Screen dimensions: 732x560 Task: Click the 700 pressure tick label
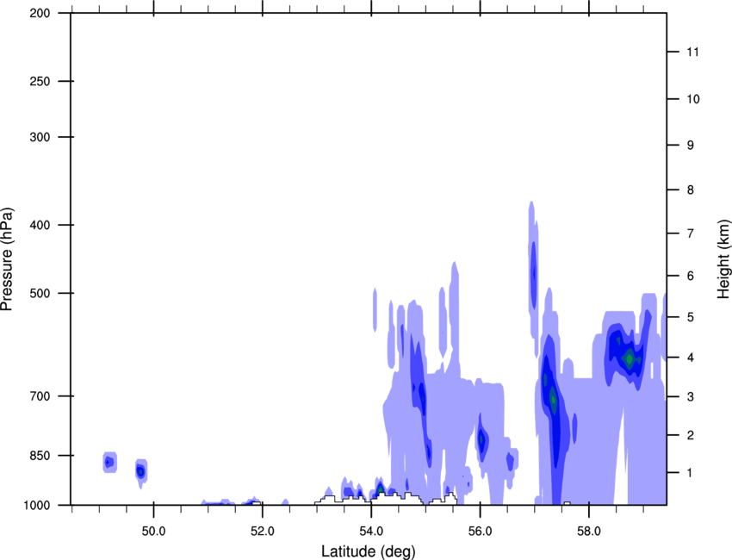(40, 395)
